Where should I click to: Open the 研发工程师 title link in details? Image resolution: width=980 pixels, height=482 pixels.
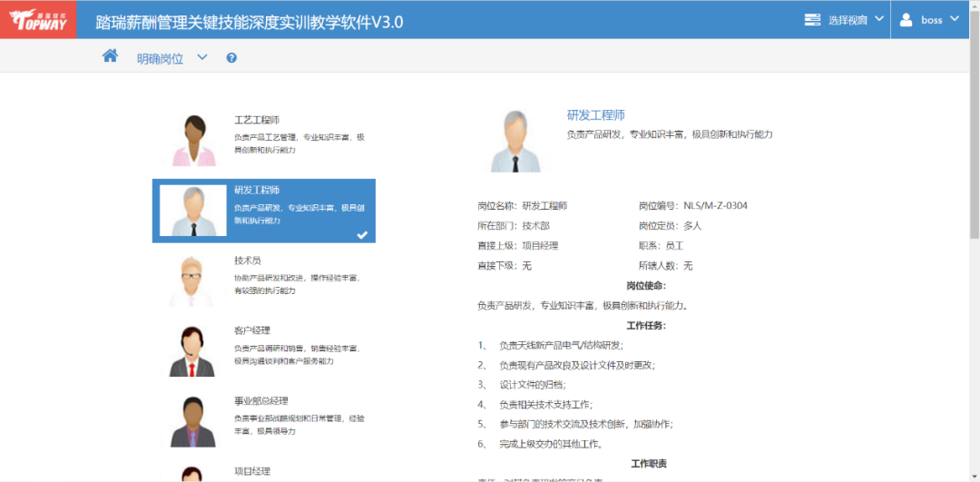(596, 115)
